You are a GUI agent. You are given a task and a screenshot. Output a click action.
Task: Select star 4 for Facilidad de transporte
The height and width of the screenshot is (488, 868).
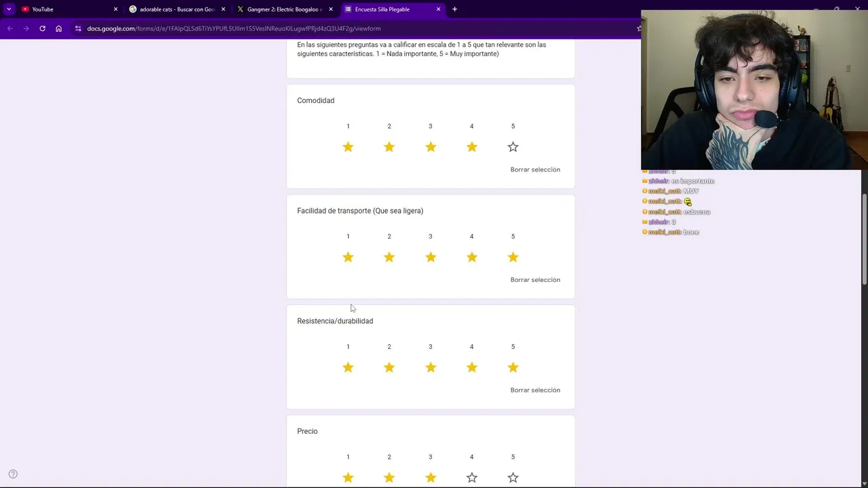coord(472,258)
